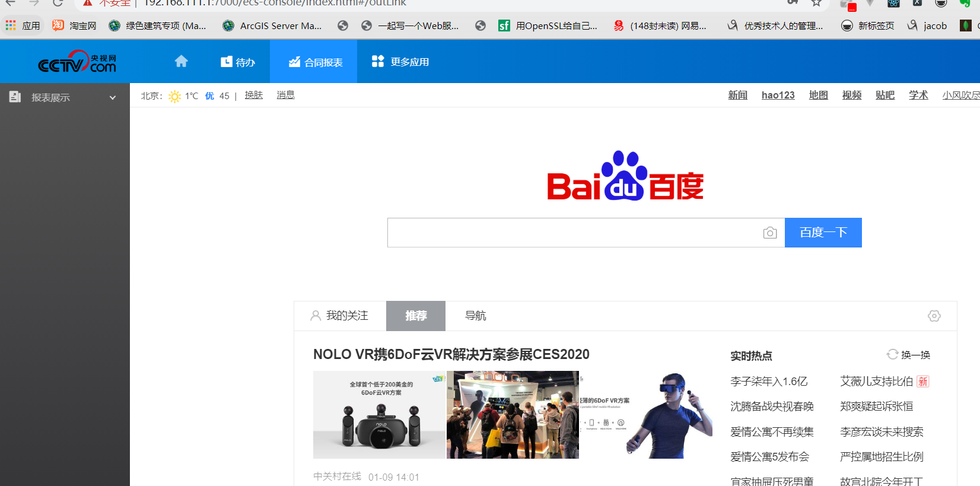This screenshot has width=980, height=486.
Task: Bookmark this page with the star icon
Action: [817, 3]
